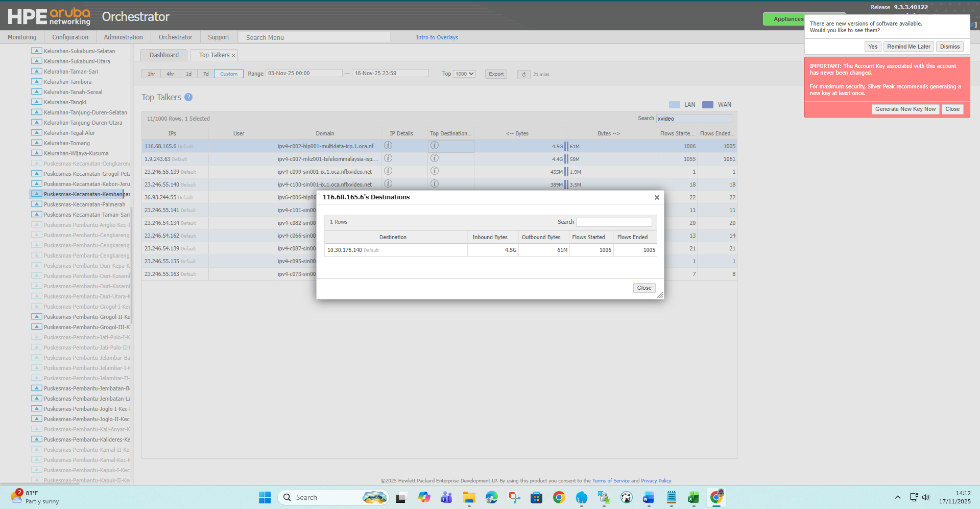
Task: Close the Top Talkers tab via its x
Action: [234, 55]
